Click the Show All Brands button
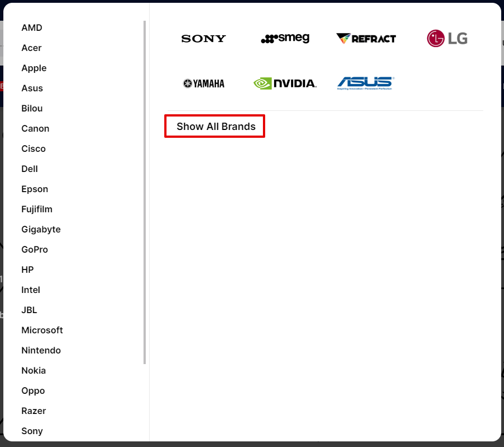The height and width of the screenshot is (447, 504). [215, 126]
